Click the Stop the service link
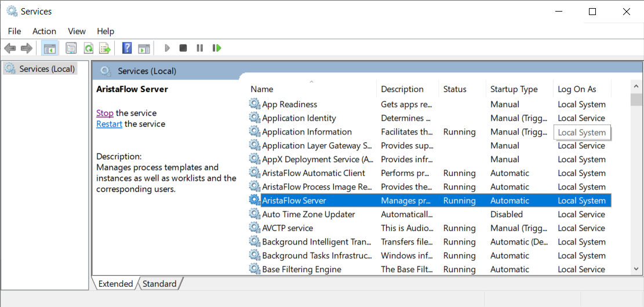The height and width of the screenshot is (307, 644). (x=105, y=113)
